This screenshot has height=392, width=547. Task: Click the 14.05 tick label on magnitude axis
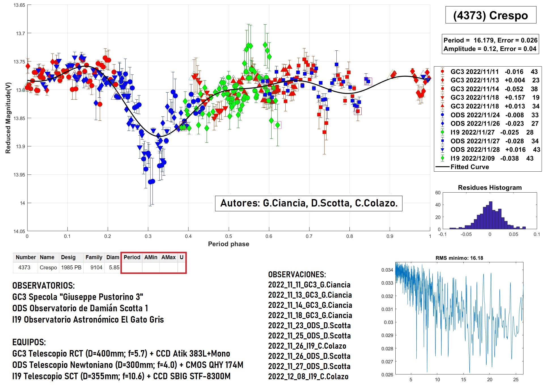click(x=19, y=231)
